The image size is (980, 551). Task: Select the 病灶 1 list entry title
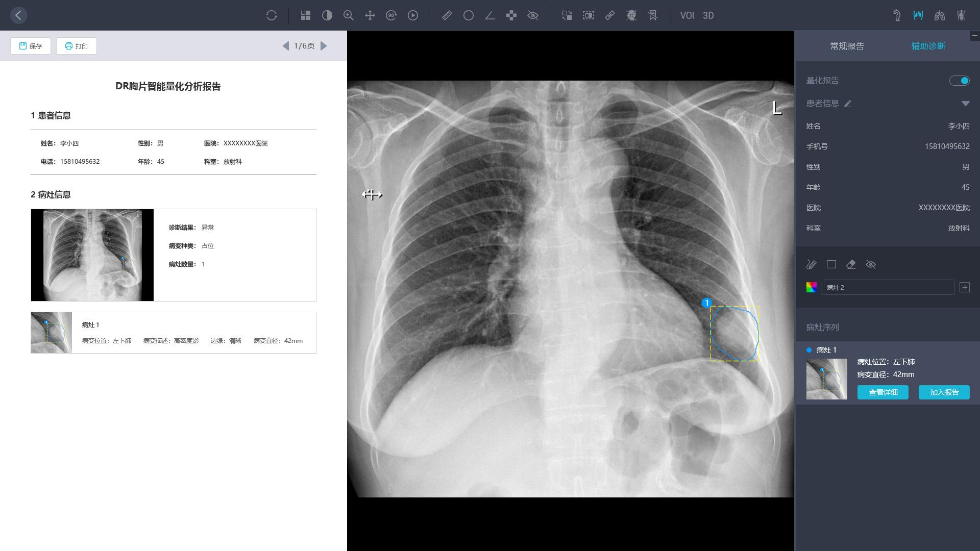tap(826, 350)
